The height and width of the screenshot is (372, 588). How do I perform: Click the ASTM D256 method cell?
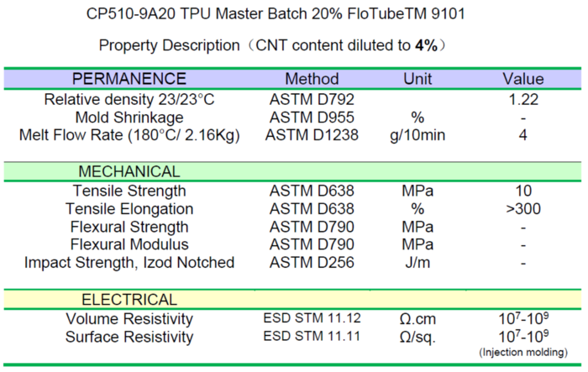point(312,263)
